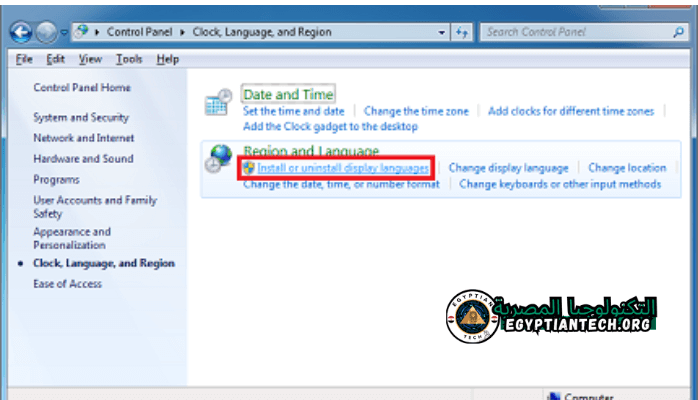Open the address bar history dropdown
This screenshot has width=698, height=400.
click(441, 32)
